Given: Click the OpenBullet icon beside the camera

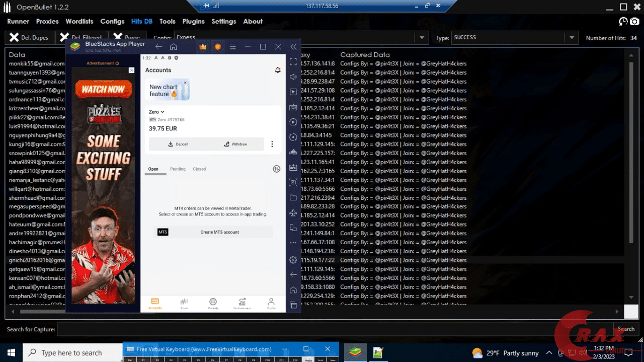Looking at the screenshot, I should pos(623,21).
